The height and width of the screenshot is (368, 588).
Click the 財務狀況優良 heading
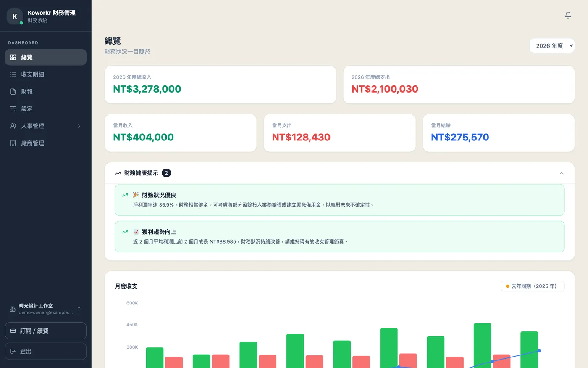click(x=159, y=195)
